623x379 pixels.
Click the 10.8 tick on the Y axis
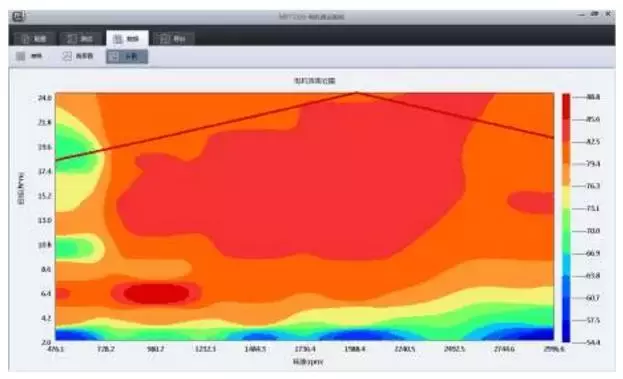coord(45,245)
